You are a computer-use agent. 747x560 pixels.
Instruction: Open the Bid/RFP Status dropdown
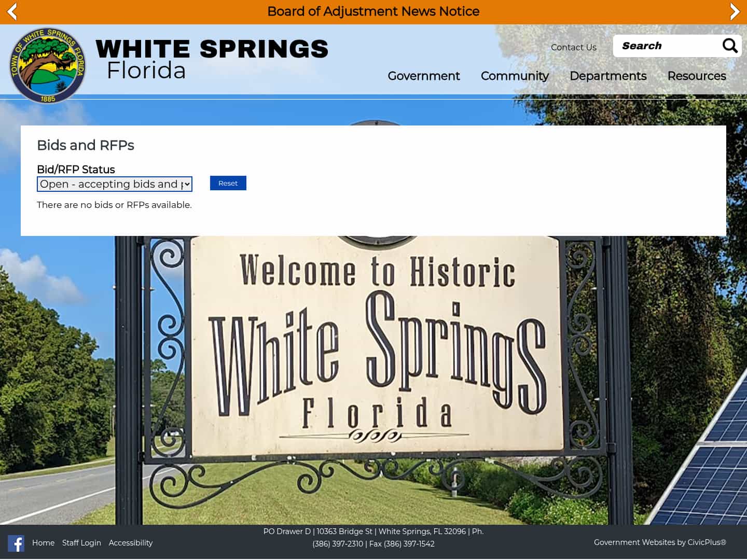point(114,184)
